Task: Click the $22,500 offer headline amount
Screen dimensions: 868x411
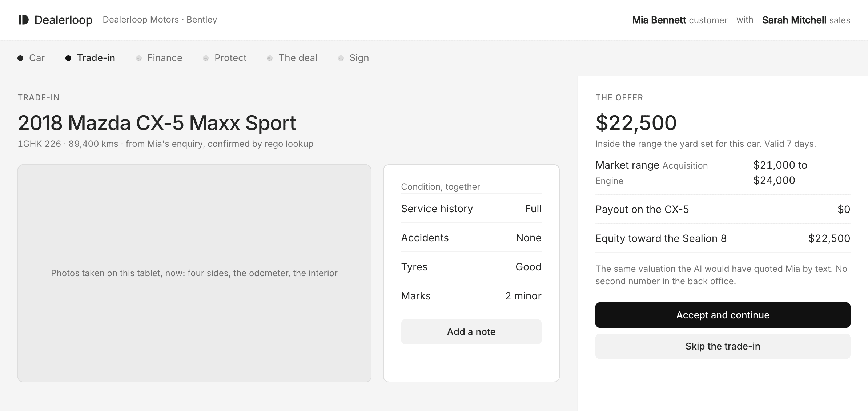Action: point(636,123)
